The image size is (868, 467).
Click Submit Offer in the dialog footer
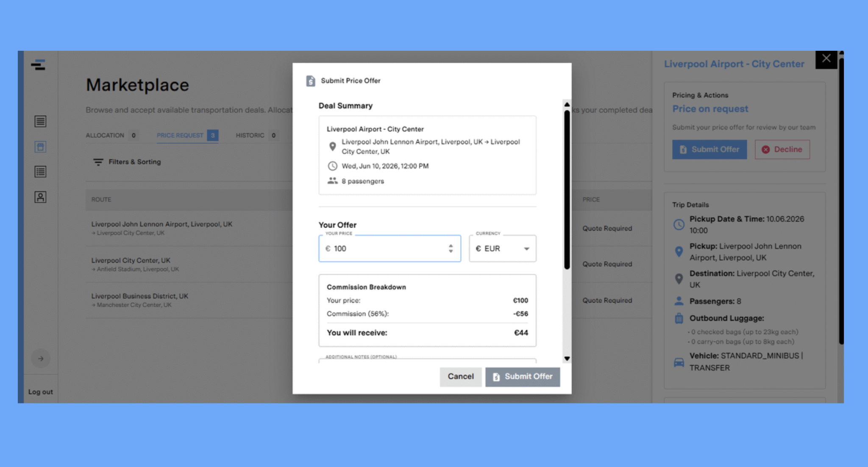[522, 377]
